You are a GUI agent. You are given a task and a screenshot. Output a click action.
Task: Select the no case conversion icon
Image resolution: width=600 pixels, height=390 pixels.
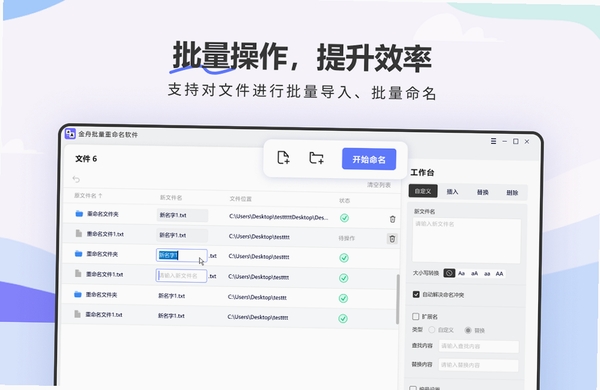449,273
